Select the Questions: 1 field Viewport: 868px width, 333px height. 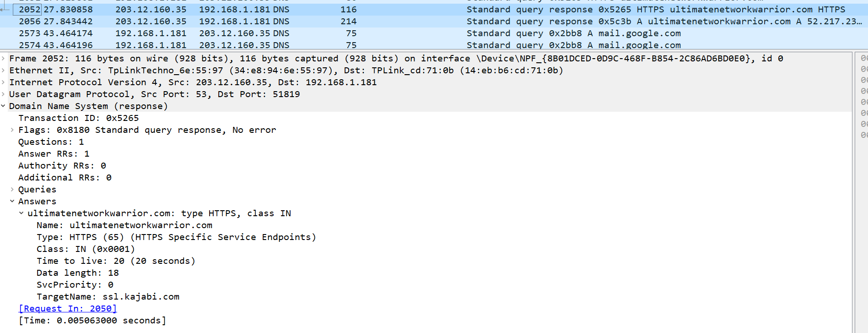(x=51, y=142)
